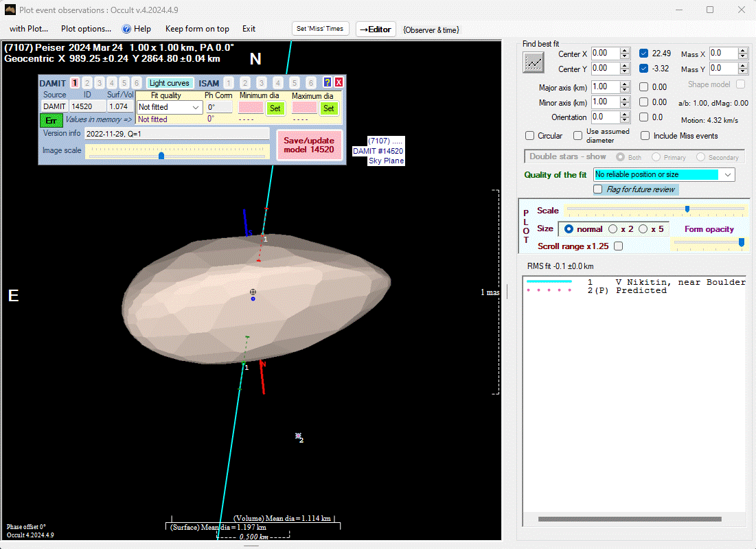756x549 pixels.
Task: Click the Occult app icon in title bar
Action: pyautogui.click(x=10, y=10)
